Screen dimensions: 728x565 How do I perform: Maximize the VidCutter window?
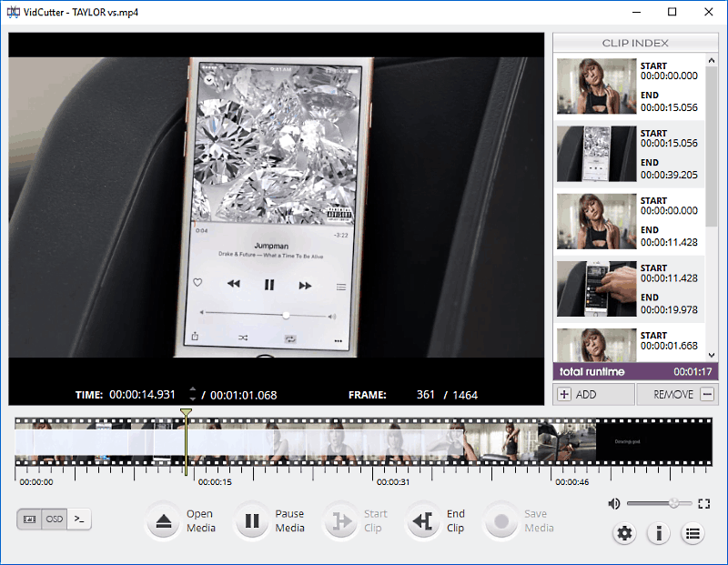[672, 12]
